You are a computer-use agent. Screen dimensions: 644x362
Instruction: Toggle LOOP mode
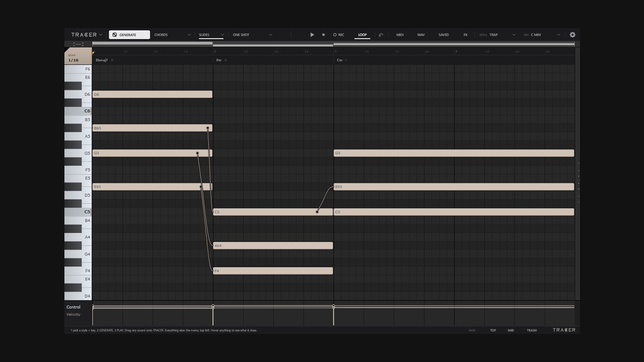pyautogui.click(x=362, y=35)
